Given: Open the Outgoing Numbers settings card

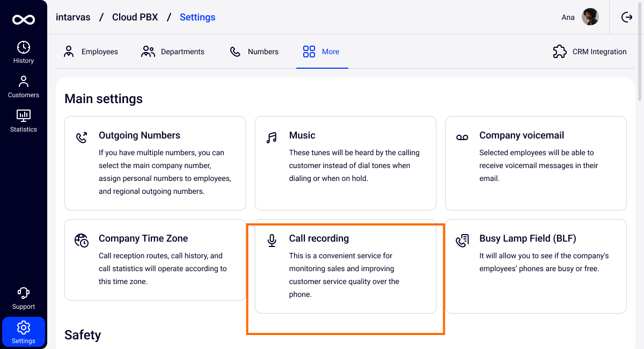Looking at the screenshot, I should tap(155, 163).
